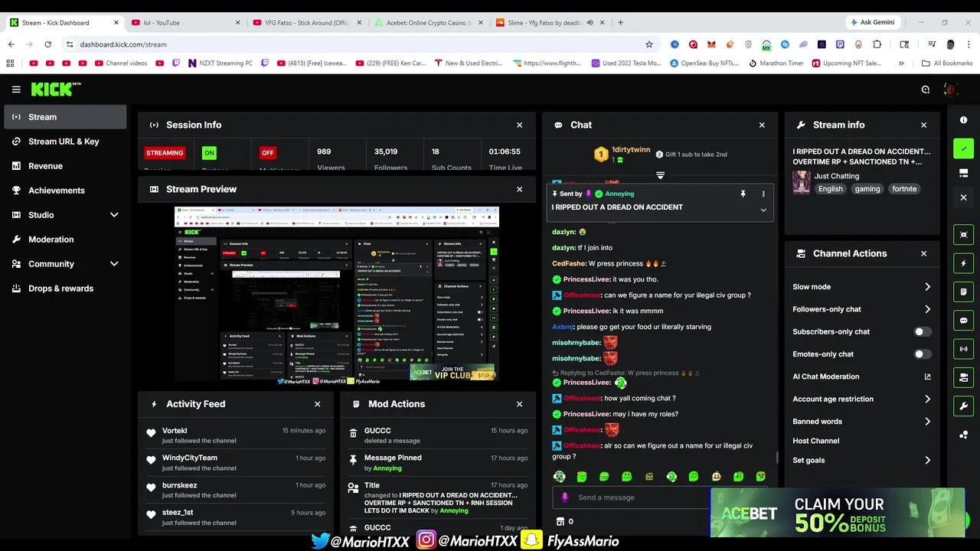The width and height of the screenshot is (980, 551).
Task: Open the user avatar in Kick header
Action: [951, 90]
